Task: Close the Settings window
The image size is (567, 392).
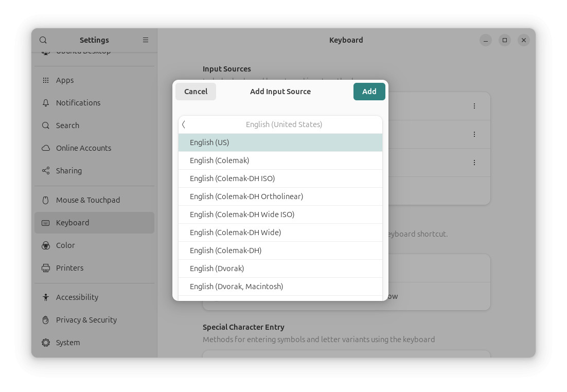Action: (524, 40)
